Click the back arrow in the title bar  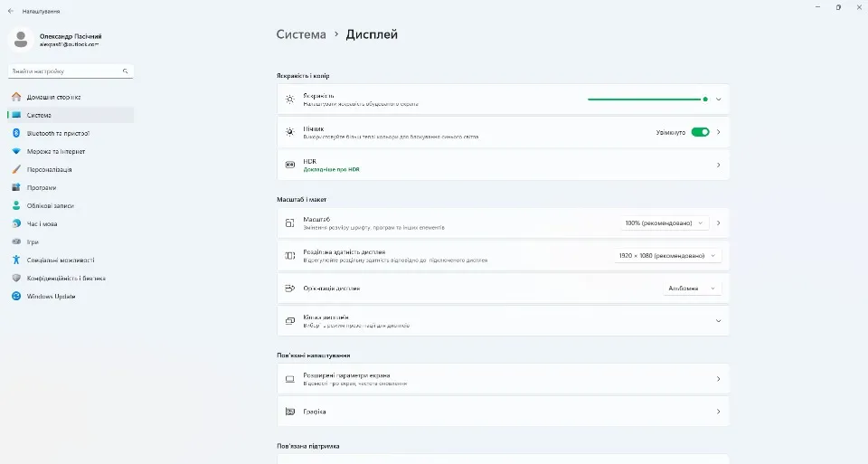(x=11, y=11)
